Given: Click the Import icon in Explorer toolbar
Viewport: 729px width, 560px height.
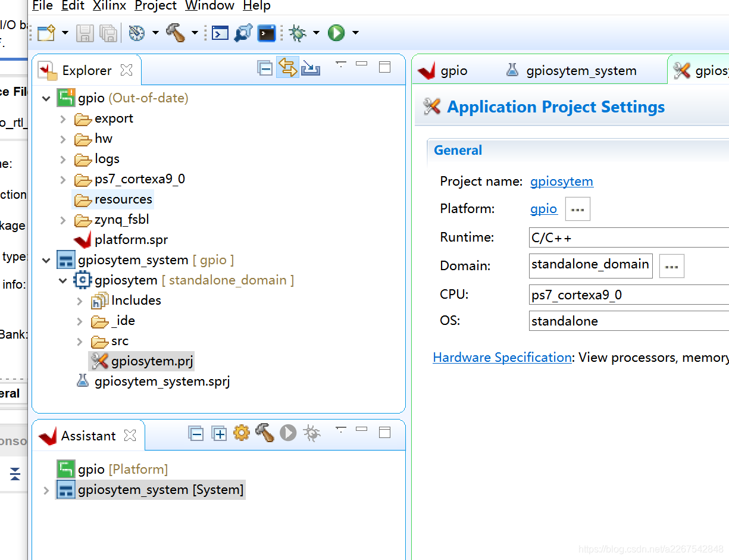Looking at the screenshot, I should [x=311, y=68].
